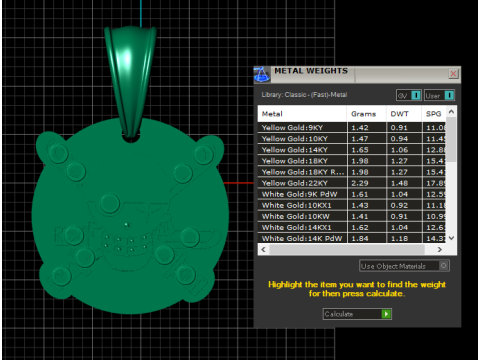
Task: Select the Yellow Gold:14KY row
Action: point(352,150)
